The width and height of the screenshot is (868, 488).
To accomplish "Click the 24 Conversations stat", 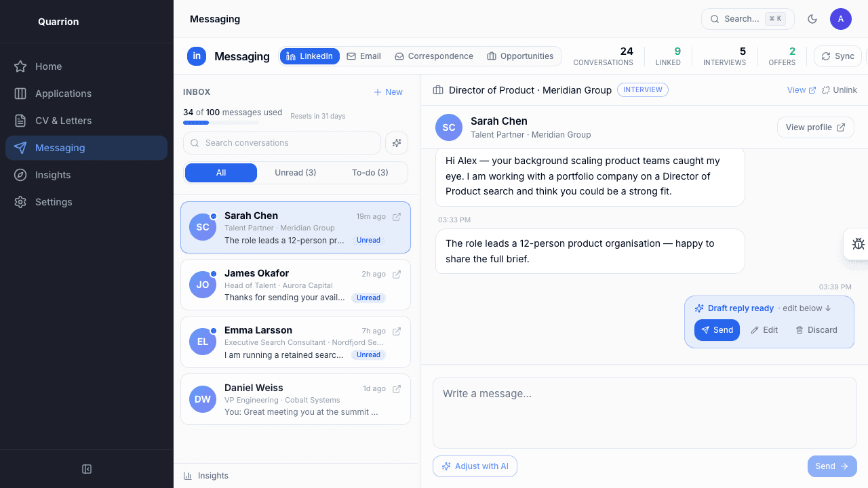I will 603,56.
